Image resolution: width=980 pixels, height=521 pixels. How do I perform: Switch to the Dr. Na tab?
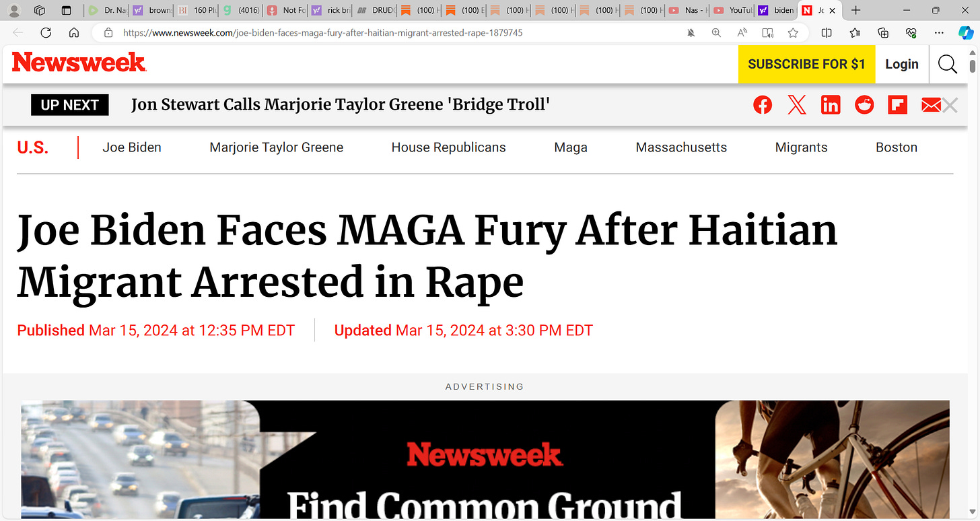click(x=108, y=10)
